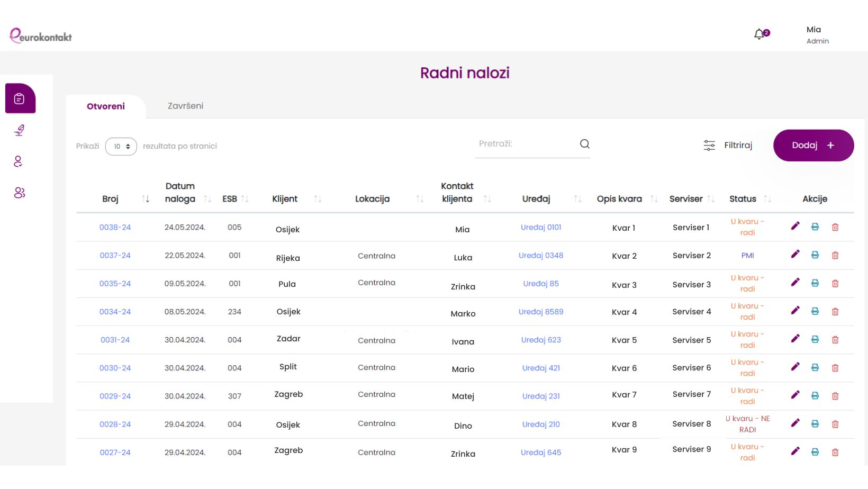Print work order 0035-24
Viewport: 868px width, 489px height.
tap(815, 283)
